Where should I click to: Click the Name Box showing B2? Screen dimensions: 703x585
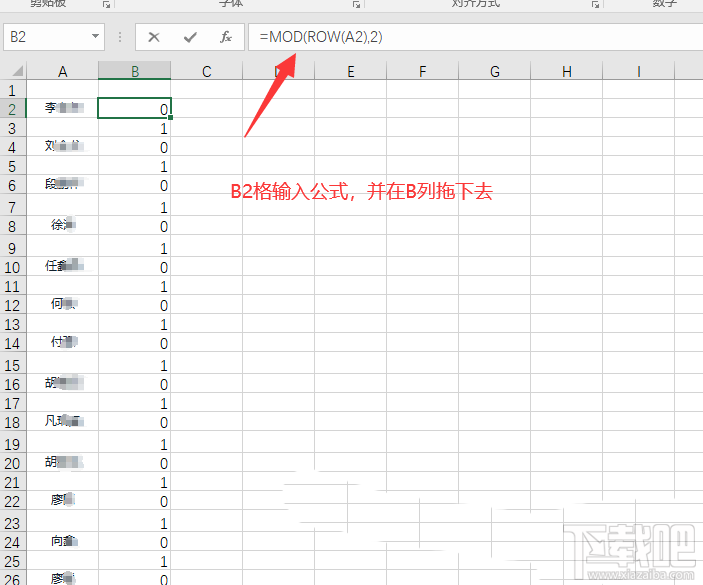54,37
